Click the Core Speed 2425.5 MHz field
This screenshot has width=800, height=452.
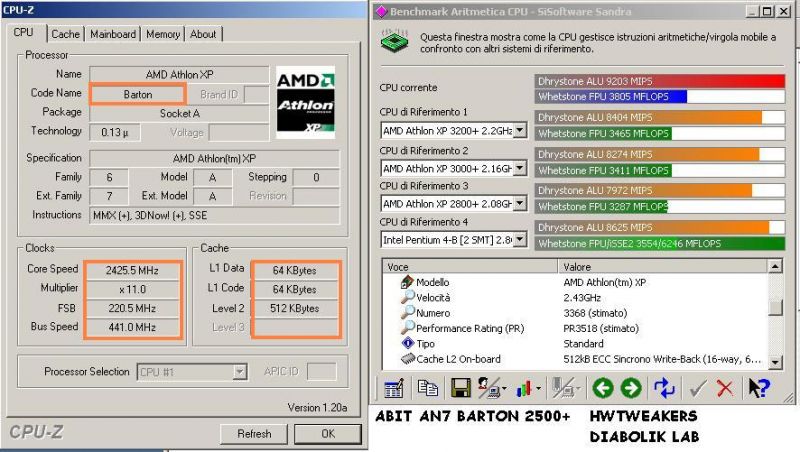(133, 270)
